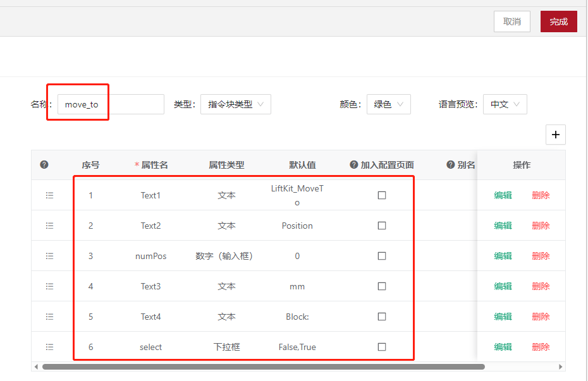This screenshot has width=588, height=381.
Task: Click 编辑 link for Text2 row
Action: 503,226
